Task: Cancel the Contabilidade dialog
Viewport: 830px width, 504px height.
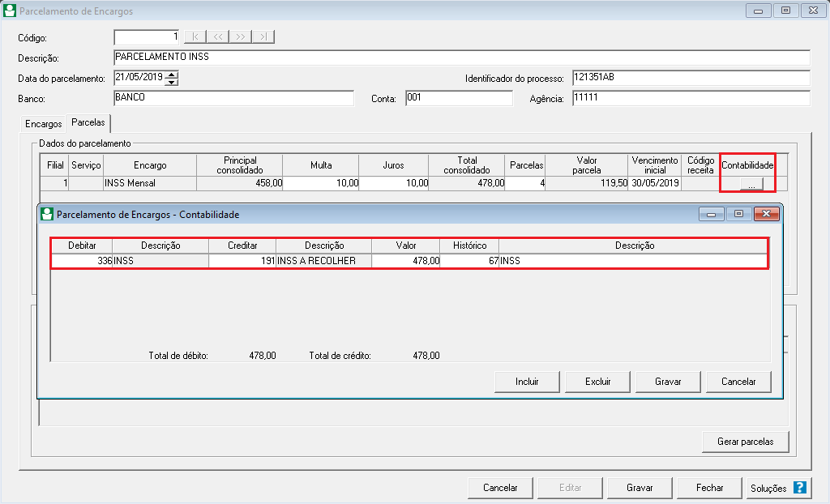Action: [x=738, y=382]
